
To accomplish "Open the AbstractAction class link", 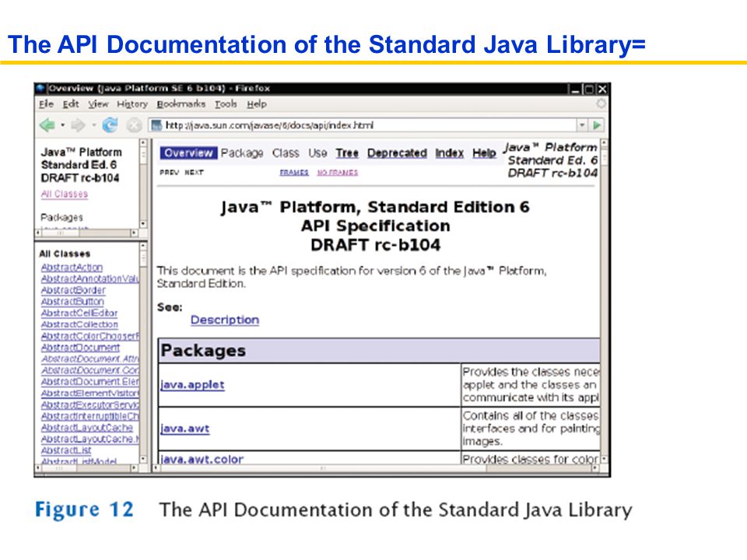I will (72, 267).
